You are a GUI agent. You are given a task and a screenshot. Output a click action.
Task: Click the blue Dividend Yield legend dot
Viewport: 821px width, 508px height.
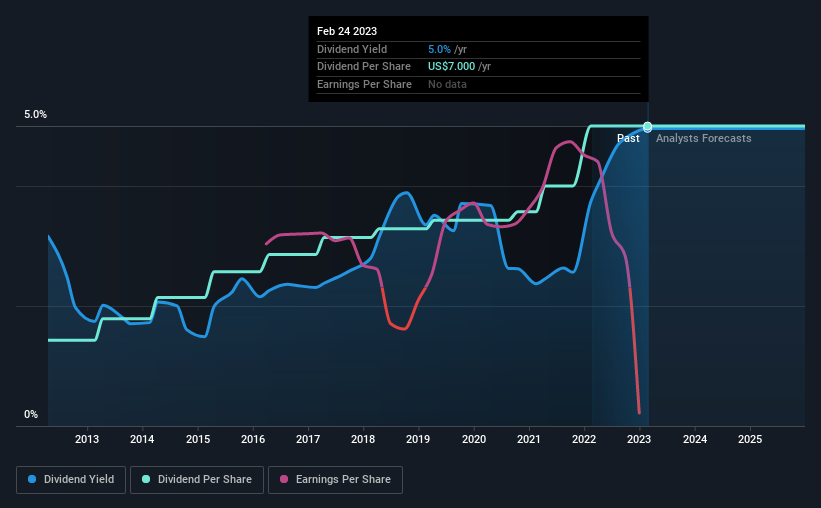coord(32,479)
